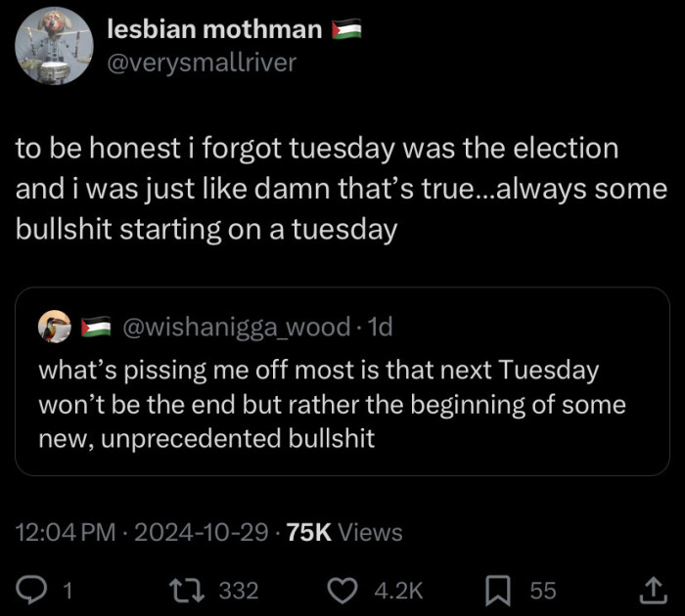Viewport: 685px width, 616px height.
Task: Click the 55 bookmarks count
Action: (x=543, y=590)
